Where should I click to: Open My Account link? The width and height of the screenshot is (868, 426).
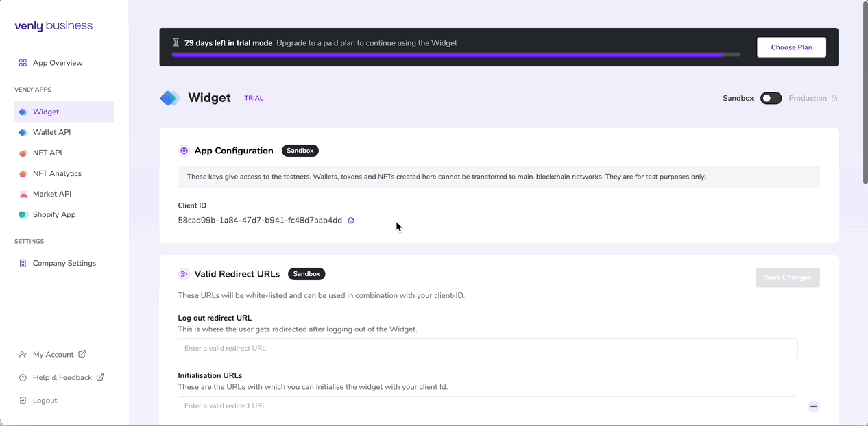[x=53, y=354]
